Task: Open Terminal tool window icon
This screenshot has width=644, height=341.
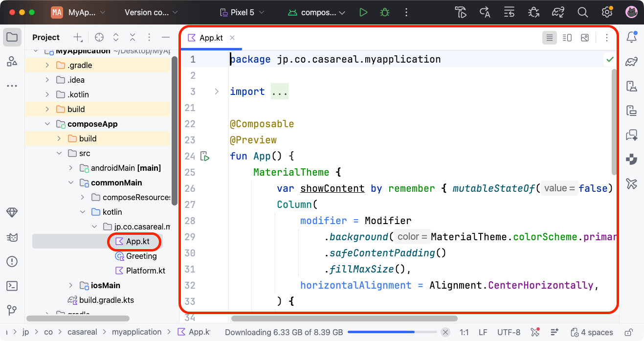Action: [x=12, y=286]
